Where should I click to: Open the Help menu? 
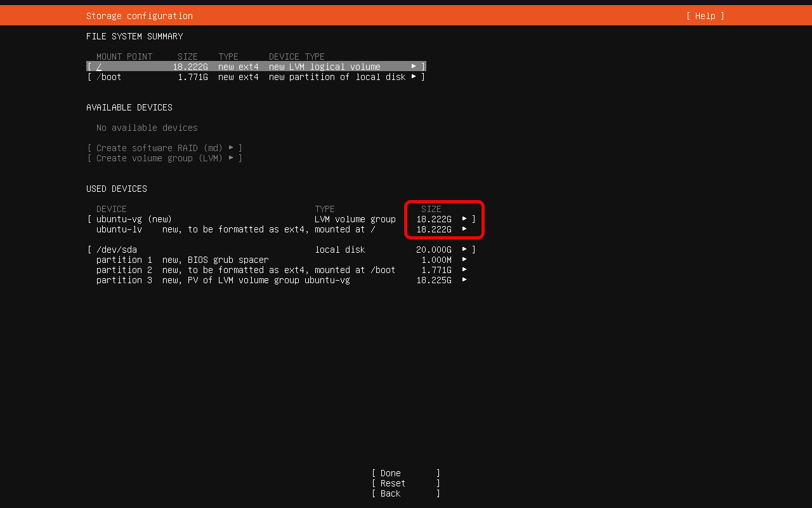[x=705, y=16]
